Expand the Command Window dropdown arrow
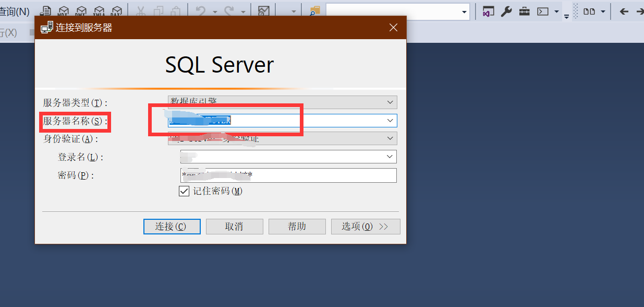644x307 pixels. tap(556, 11)
